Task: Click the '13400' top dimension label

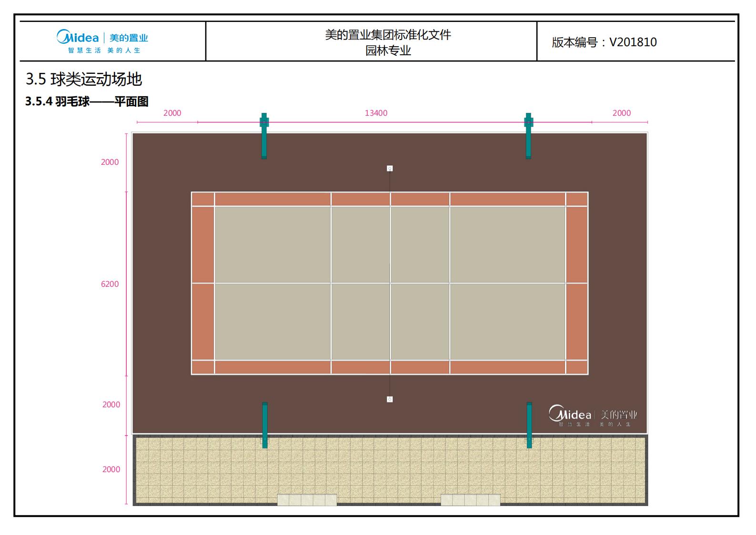Action: coord(376,113)
